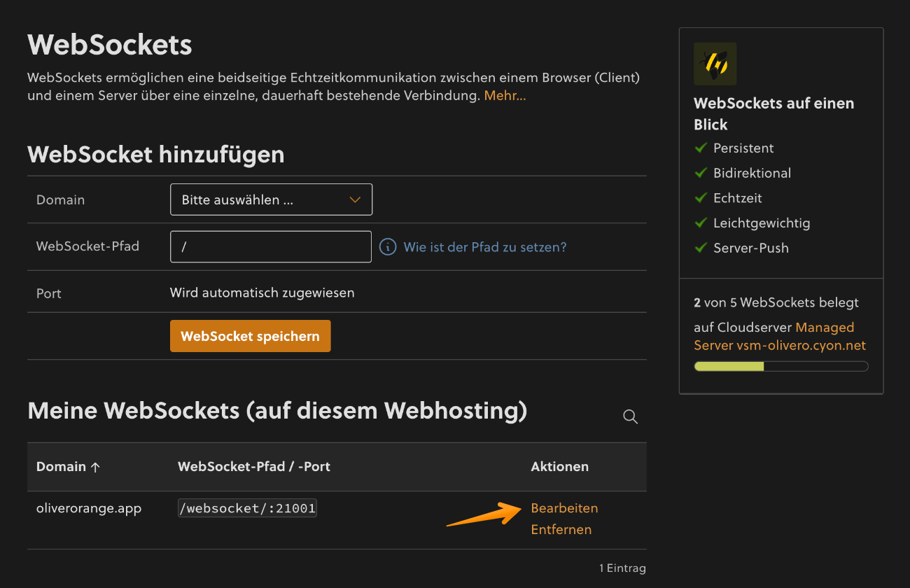Click the WebSocket usage progress bar

coord(780,366)
